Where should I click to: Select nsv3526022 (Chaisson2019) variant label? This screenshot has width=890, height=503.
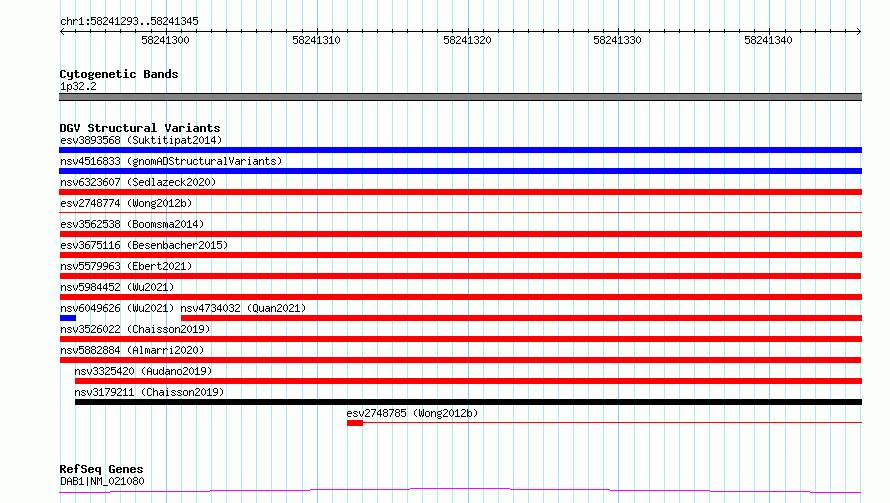pyautogui.click(x=135, y=329)
